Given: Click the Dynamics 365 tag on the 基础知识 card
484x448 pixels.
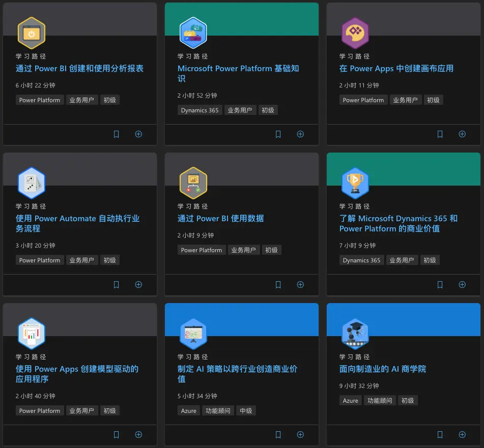Looking at the screenshot, I should click(200, 110).
